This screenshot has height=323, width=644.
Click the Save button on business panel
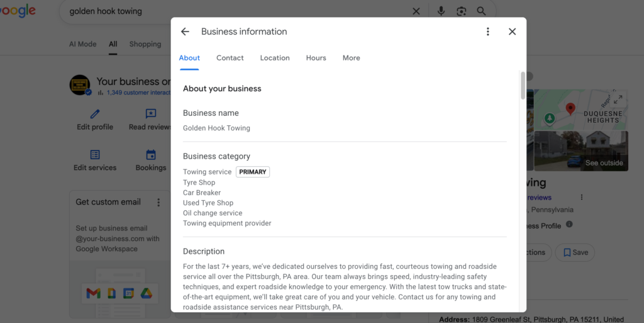click(x=575, y=252)
